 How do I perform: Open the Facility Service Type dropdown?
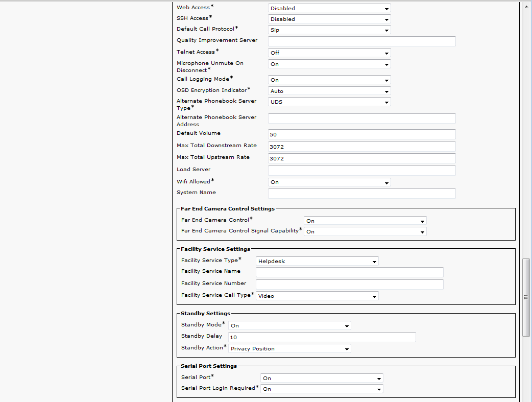(317, 262)
